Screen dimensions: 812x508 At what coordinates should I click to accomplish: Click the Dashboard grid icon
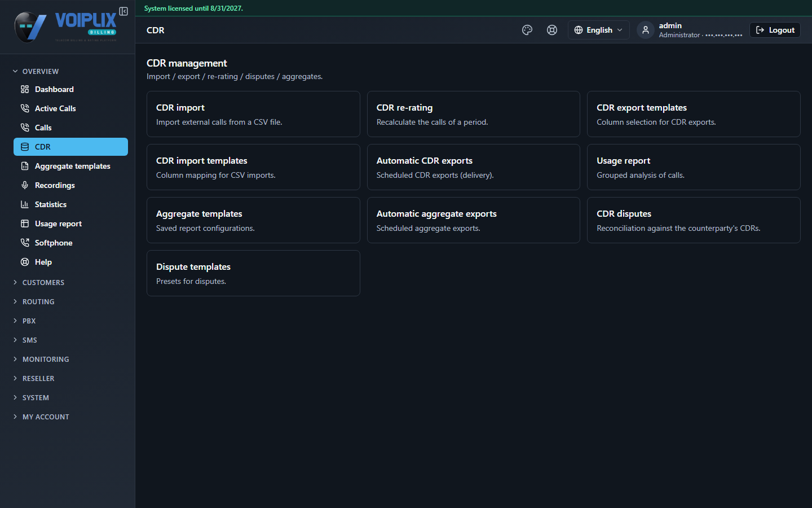(25, 89)
